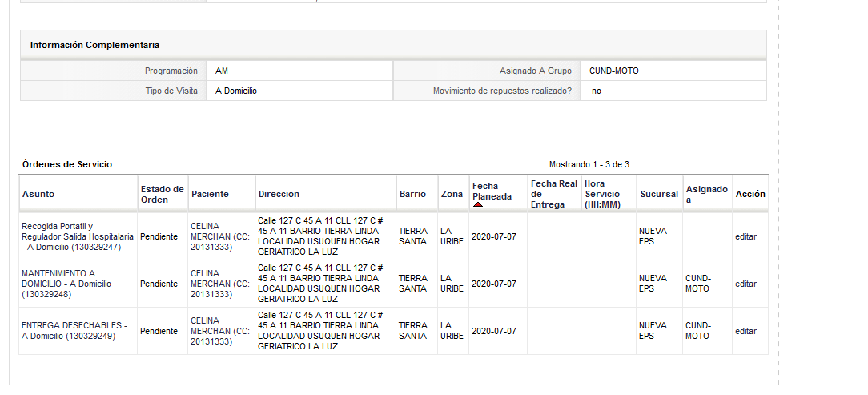Select Pendiente status in MANTENIMIENTO row
Screen dimensions: 868x395
tap(159, 284)
